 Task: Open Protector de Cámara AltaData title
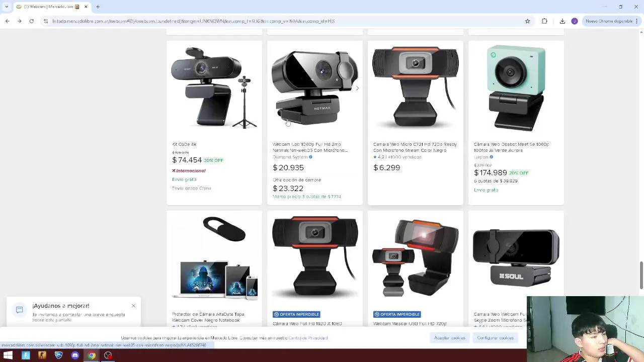(208, 317)
